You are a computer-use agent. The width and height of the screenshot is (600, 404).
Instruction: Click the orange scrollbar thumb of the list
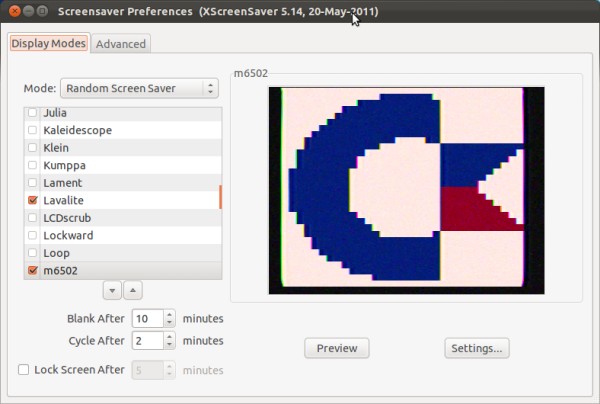220,197
